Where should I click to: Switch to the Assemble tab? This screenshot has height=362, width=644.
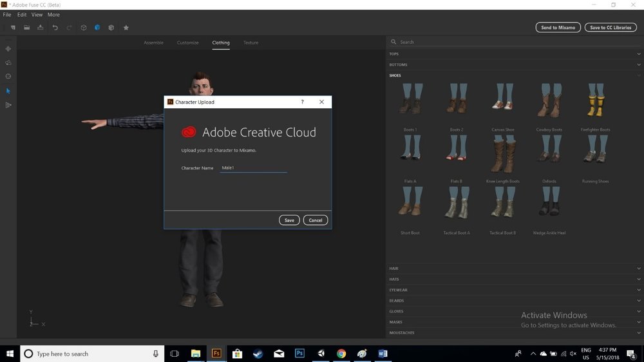(x=153, y=43)
